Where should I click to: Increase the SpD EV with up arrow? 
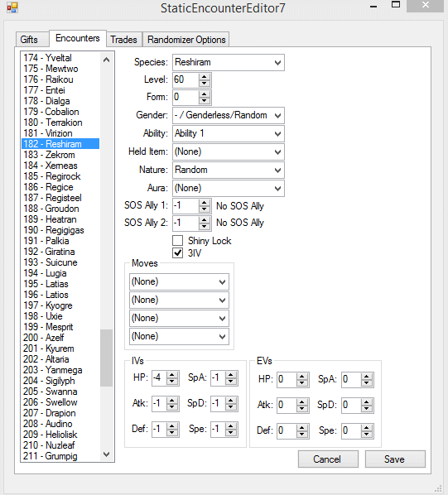tap(367, 401)
